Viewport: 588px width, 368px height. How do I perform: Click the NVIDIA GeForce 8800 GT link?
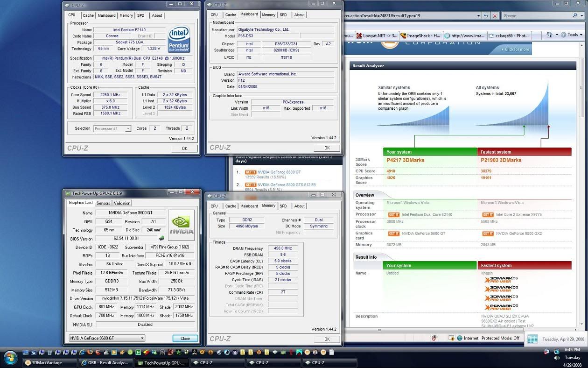click(280, 172)
